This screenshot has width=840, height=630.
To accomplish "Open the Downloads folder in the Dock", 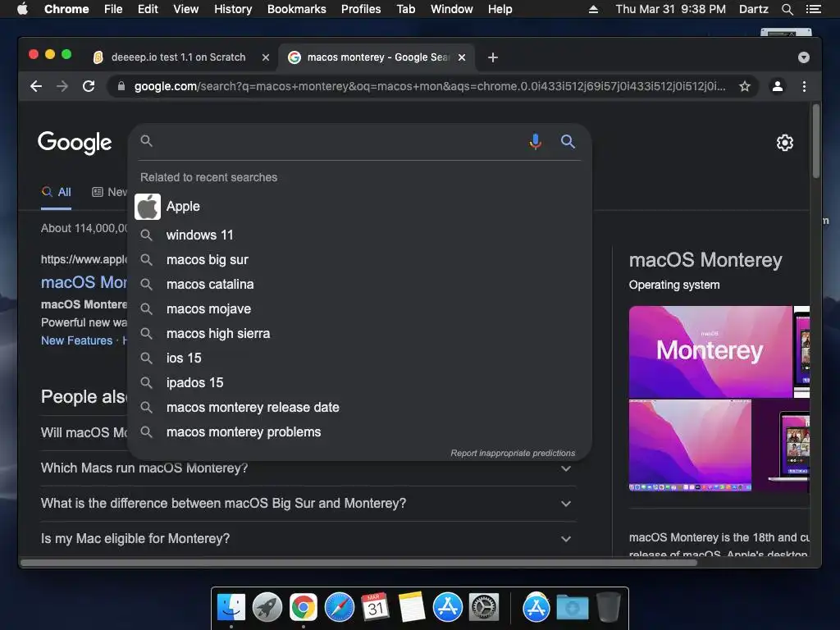I will click(x=572, y=607).
